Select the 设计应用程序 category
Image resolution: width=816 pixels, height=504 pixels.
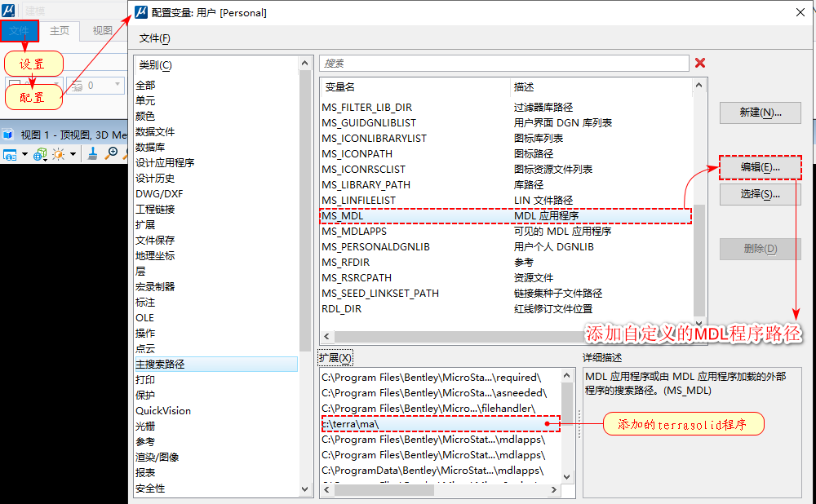click(x=165, y=163)
